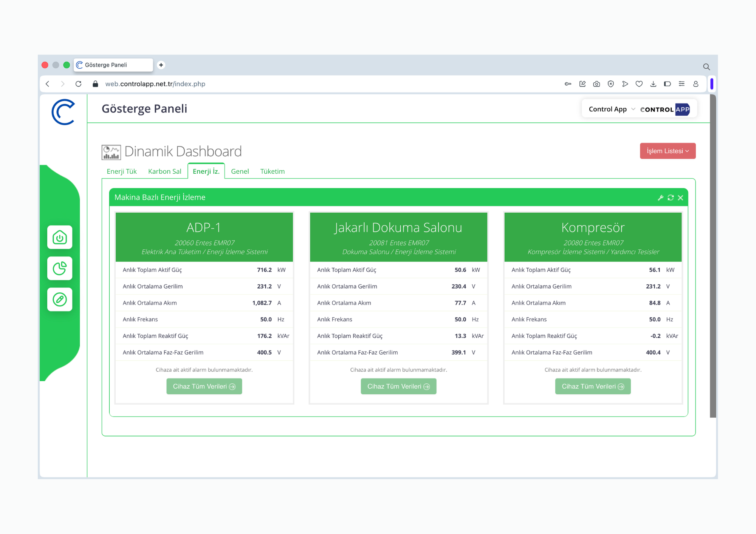Click the ADP-1 card title
This screenshot has height=534, width=756.
coord(204,227)
